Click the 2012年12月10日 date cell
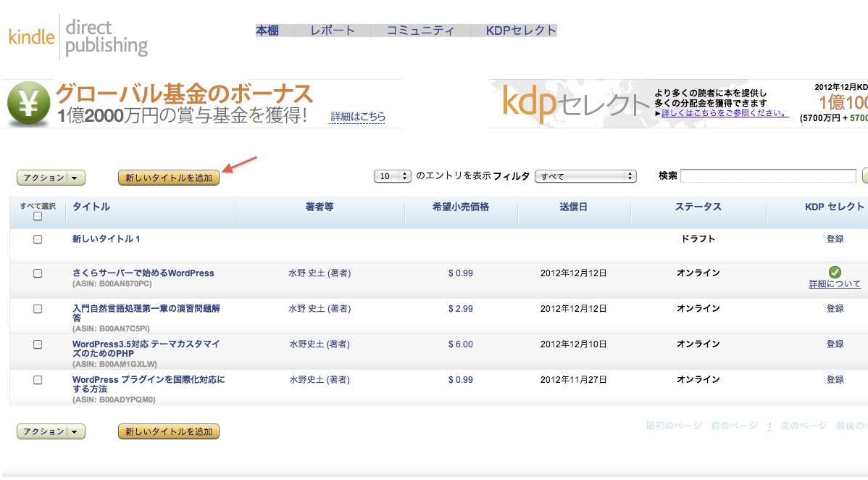868x480 pixels. 574,344
